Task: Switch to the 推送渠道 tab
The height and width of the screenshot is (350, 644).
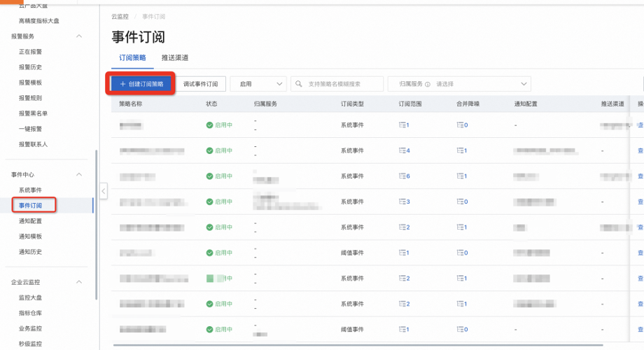Action: [174, 58]
